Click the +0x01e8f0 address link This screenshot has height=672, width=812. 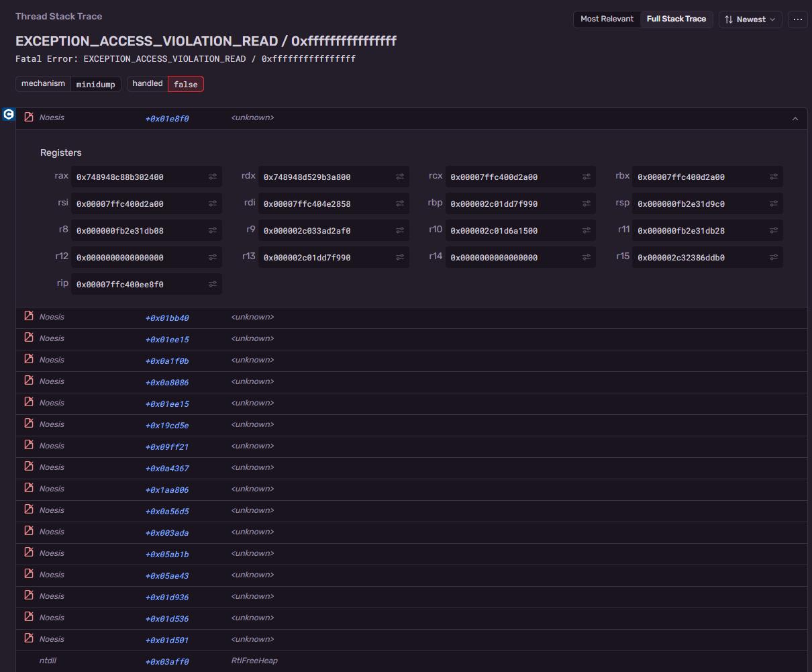click(x=167, y=119)
